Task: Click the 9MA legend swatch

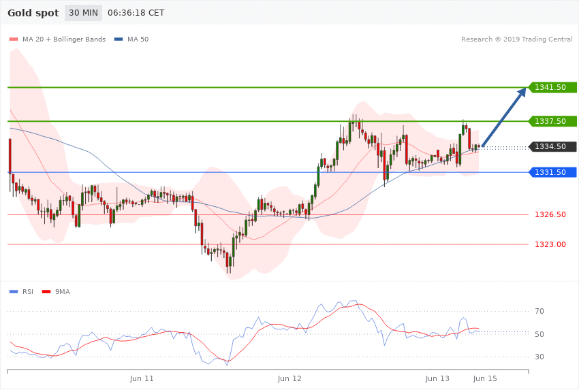Action: (46, 292)
